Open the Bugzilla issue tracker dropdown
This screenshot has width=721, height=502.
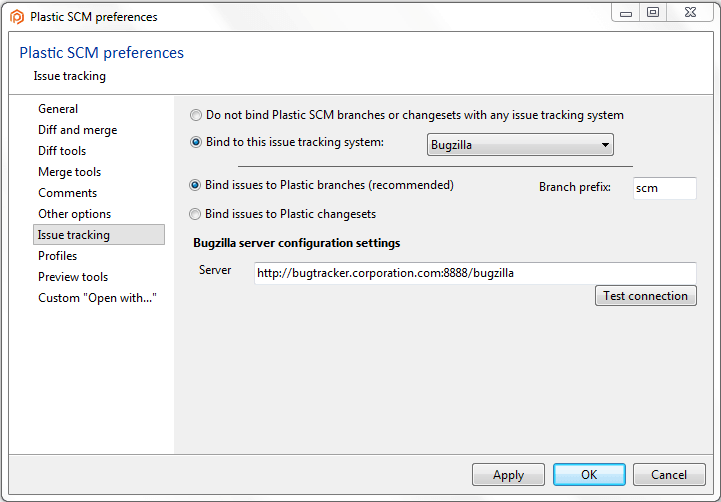point(520,145)
